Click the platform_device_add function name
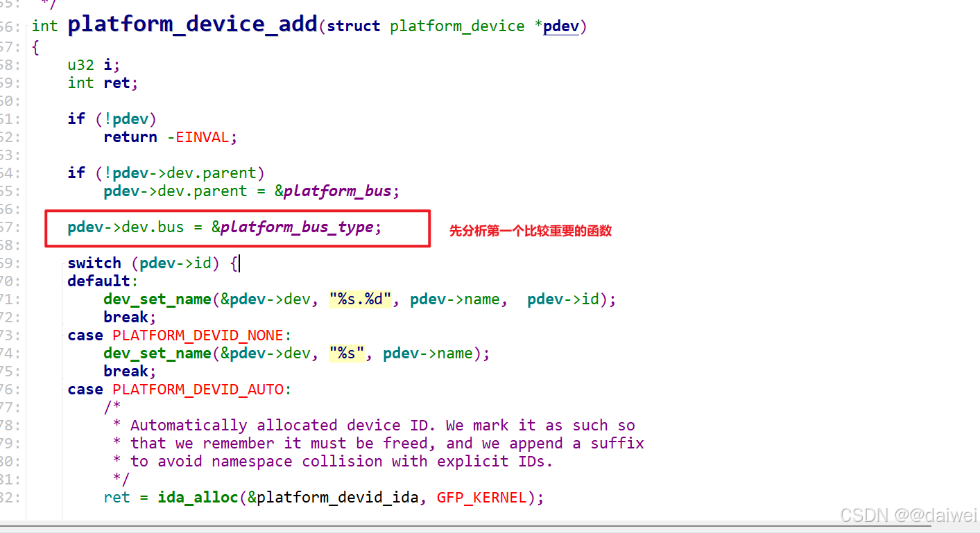Image resolution: width=980 pixels, height=533 pixels. [192, 25]
